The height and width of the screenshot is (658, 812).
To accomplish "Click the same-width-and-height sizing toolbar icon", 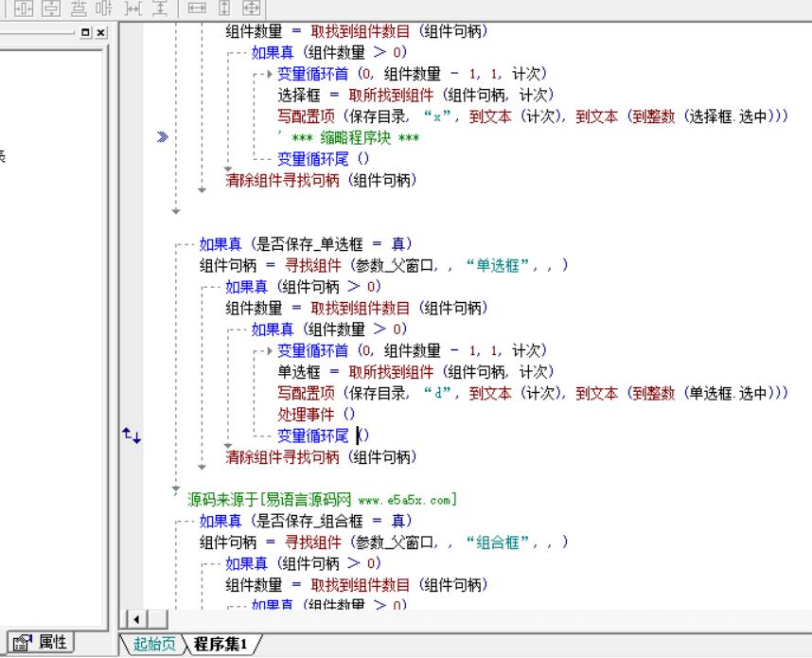I will 252,9.
